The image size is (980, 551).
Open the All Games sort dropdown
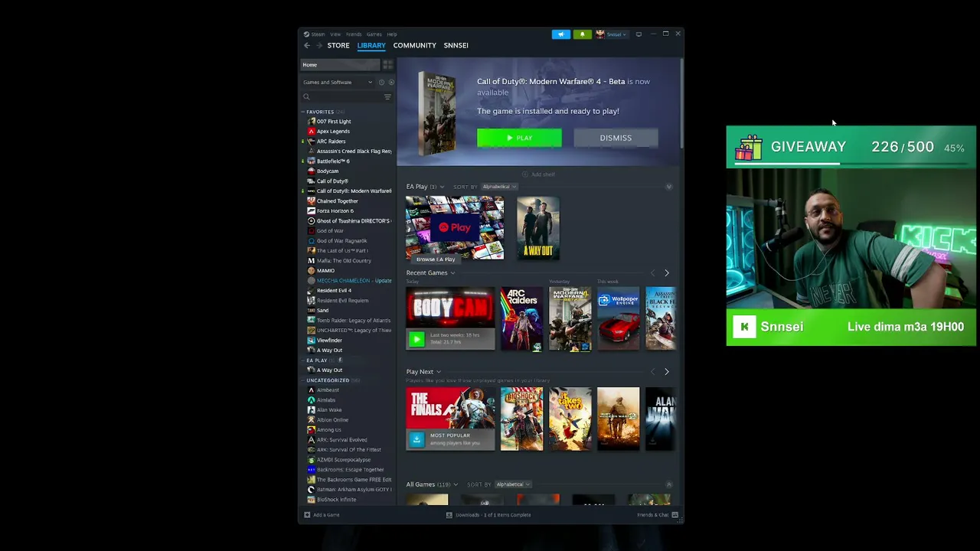point(513,484)
